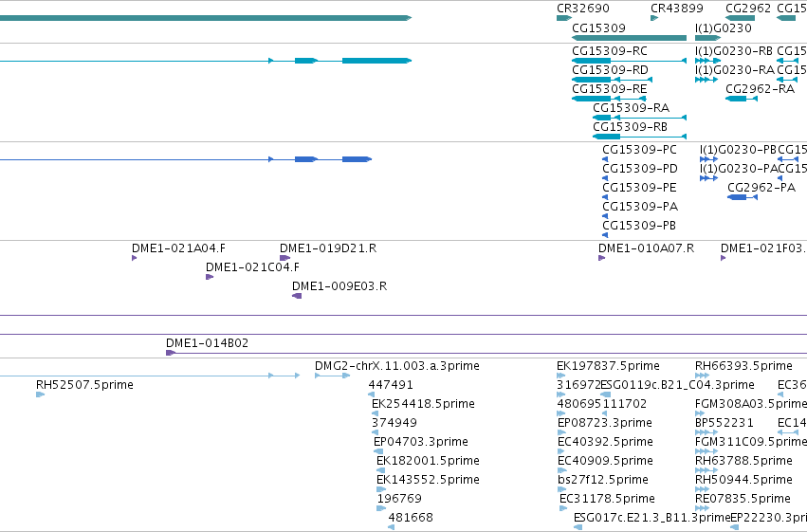The image size is (807, 532).
Task: Open the RH63788.5prime EST label
Action: [x=743, y=461]
